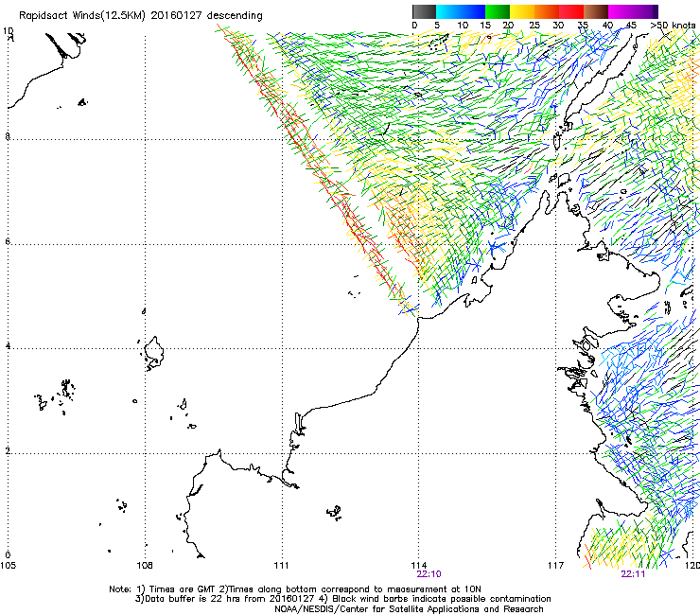The width and height of the screenshot is (700, 615).
Task: Click the note line 'Times are GMT'
Action: coord(183,589)
